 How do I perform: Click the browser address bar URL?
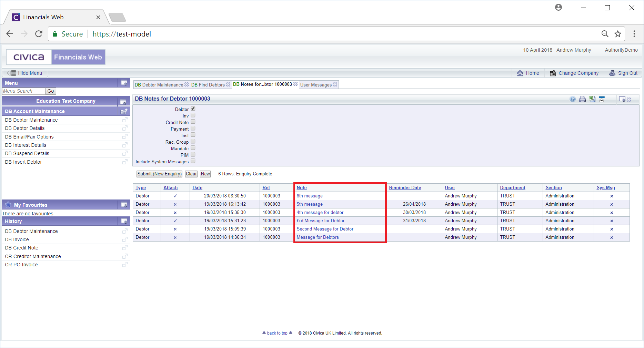click(x=122, y=34)
